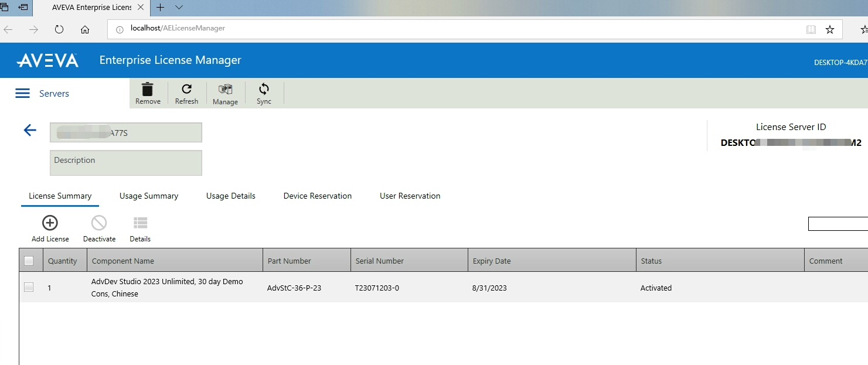Click the Refresh toolbar icon
Image resolution: width=868 pixels, height=365 pixels.
(186, 89)
